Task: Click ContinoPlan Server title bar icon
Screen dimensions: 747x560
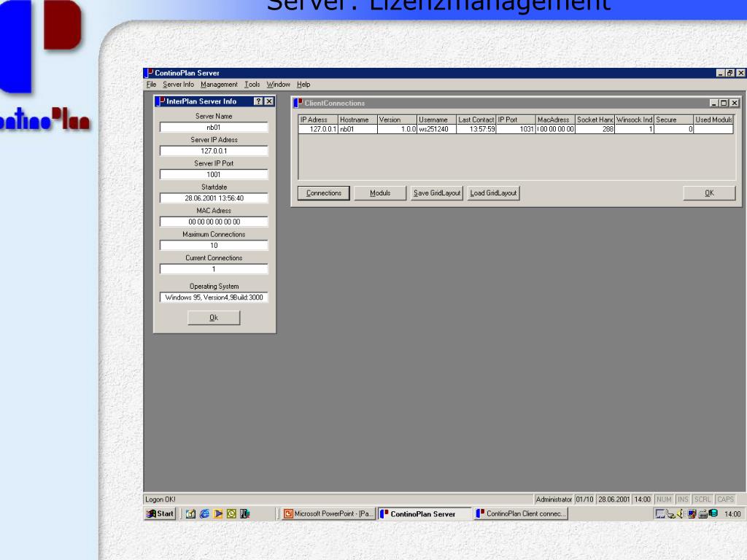Action: coord(148,73)
